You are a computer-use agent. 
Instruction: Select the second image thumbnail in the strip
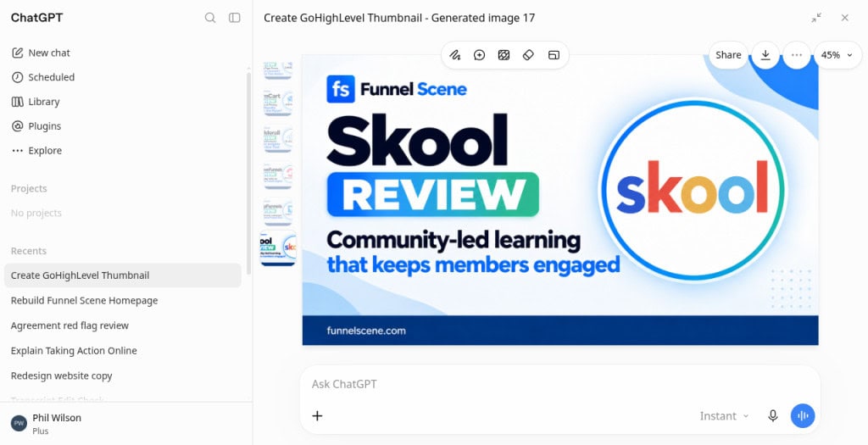[x=278, y=103]
